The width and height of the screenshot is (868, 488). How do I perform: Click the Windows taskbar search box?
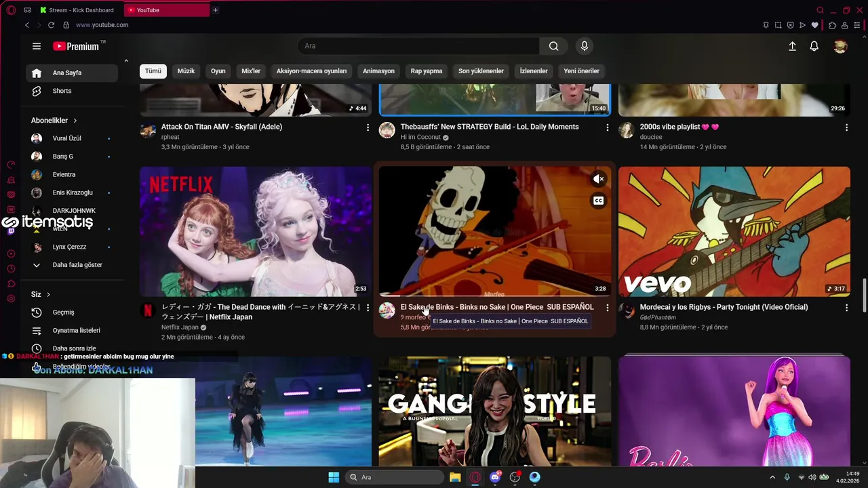(393, 477)
